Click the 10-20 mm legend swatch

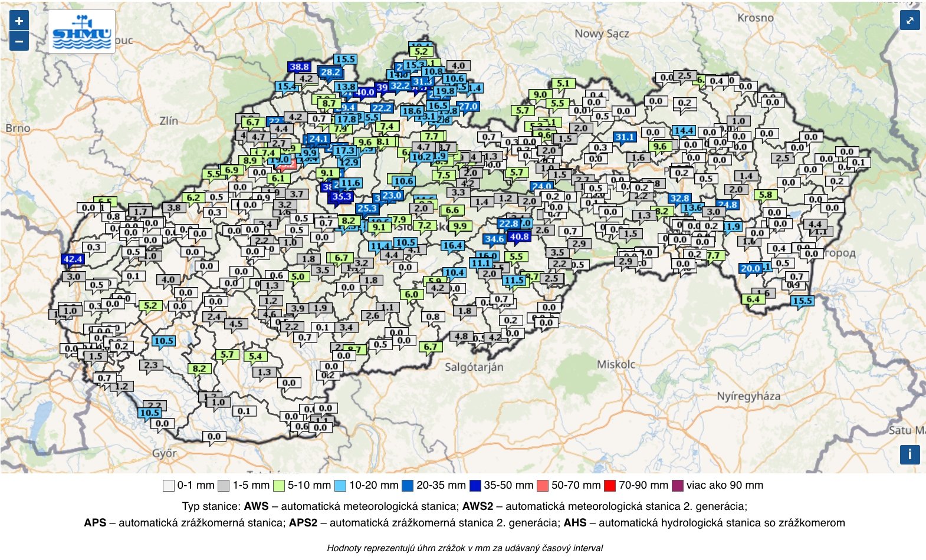tap(340, 486)
